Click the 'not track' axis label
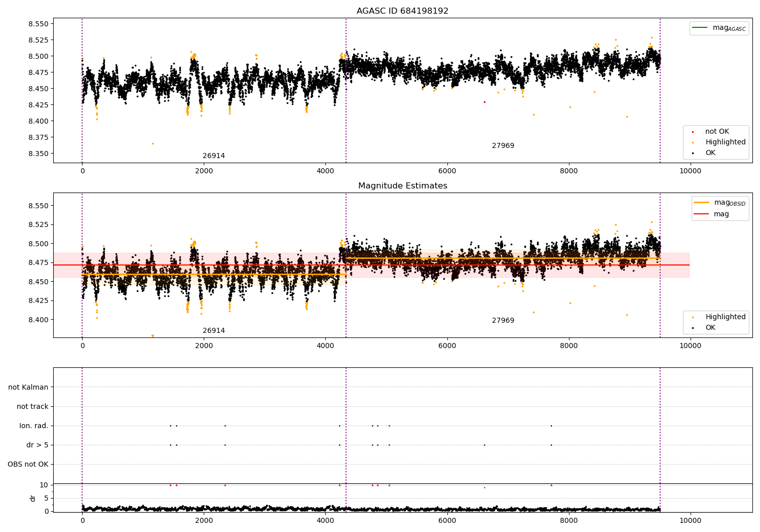The image size is (760, 532). click(32, 407)
